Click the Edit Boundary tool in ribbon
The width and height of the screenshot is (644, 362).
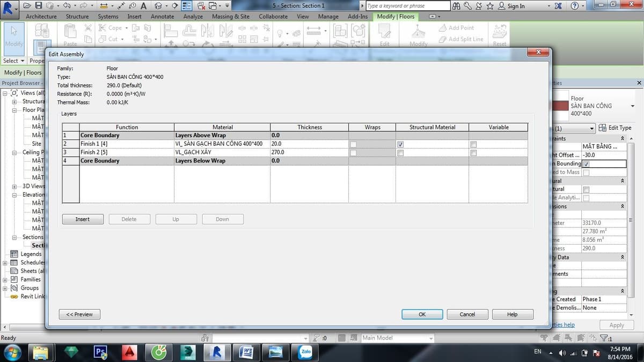[385, 35]
